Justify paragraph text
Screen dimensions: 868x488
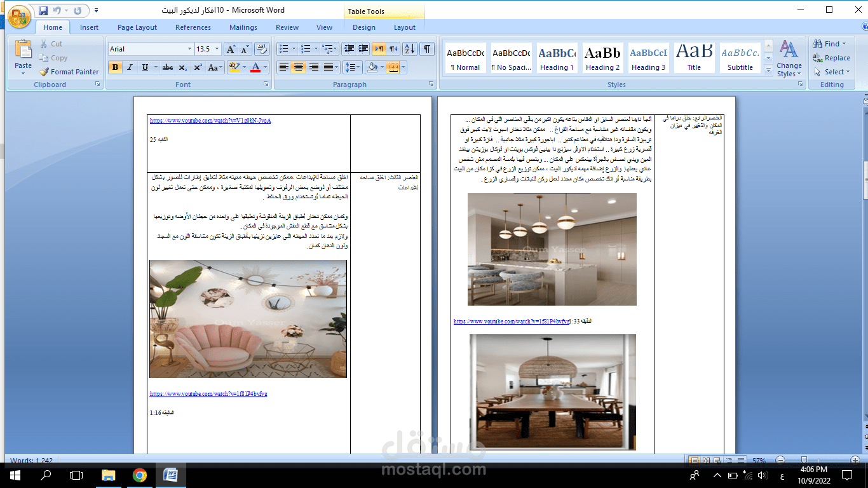coord(329,67)
